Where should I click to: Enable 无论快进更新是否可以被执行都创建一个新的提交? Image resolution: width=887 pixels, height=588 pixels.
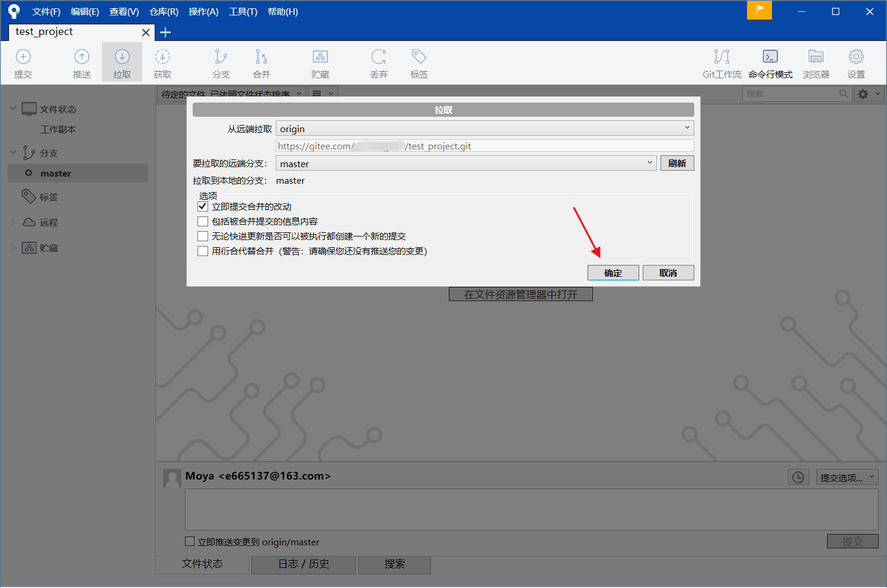[203, 236]
